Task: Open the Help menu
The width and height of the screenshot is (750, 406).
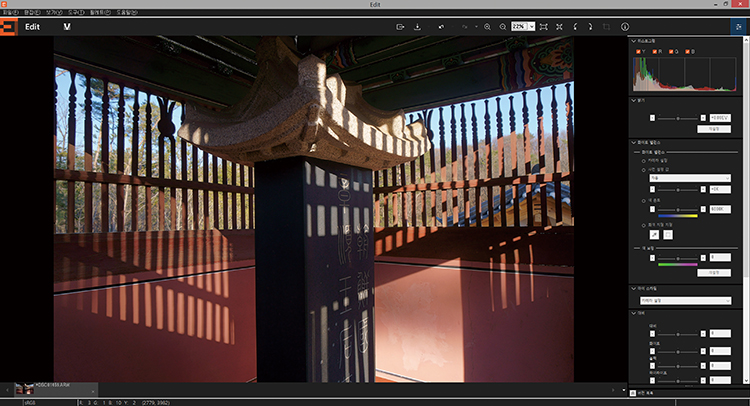Action: 127,12
